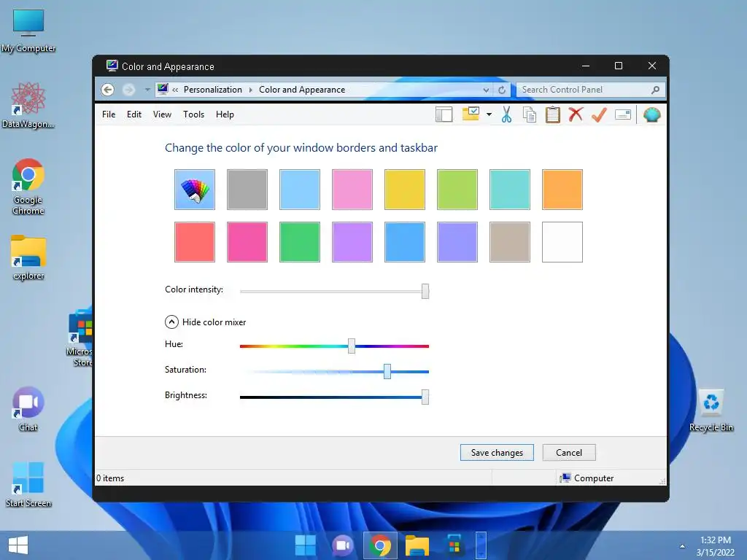747x560 pixels.
Task: Open the explorer desktop shortcut
Action: 28,257
